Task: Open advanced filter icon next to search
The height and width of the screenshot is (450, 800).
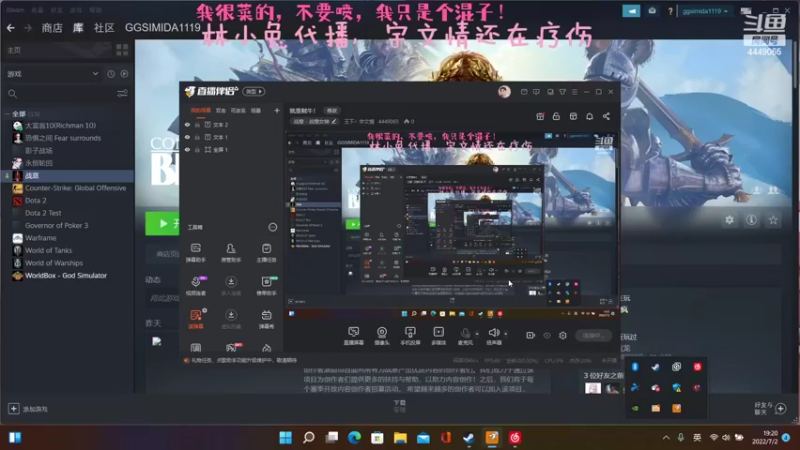Action: click(122, 93)
